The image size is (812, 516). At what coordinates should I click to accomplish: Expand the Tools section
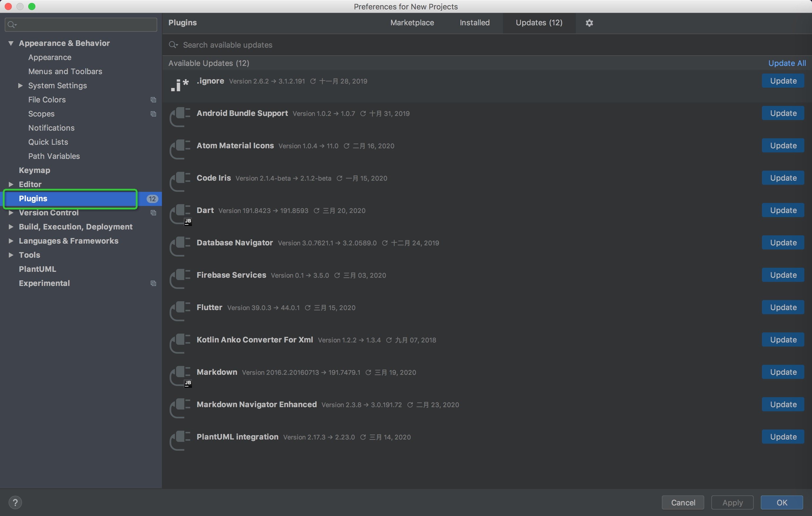(x=11, y=255)
